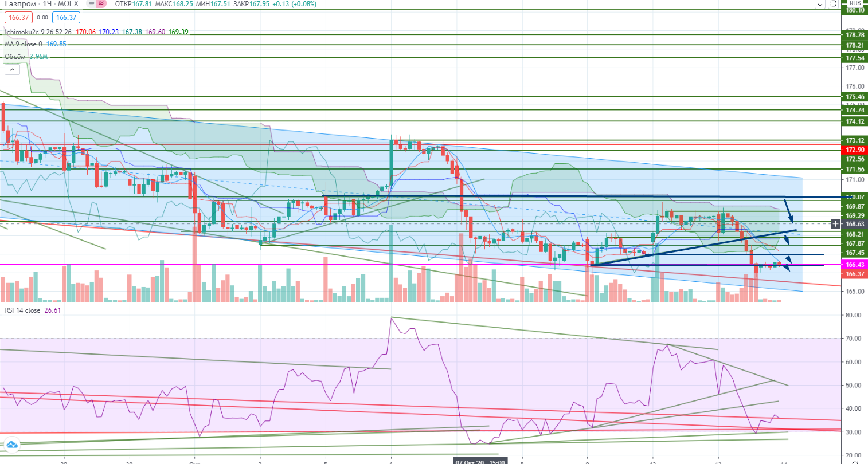Open the RUB currency selector
The image size is (868, 464).
pos(855,3)
